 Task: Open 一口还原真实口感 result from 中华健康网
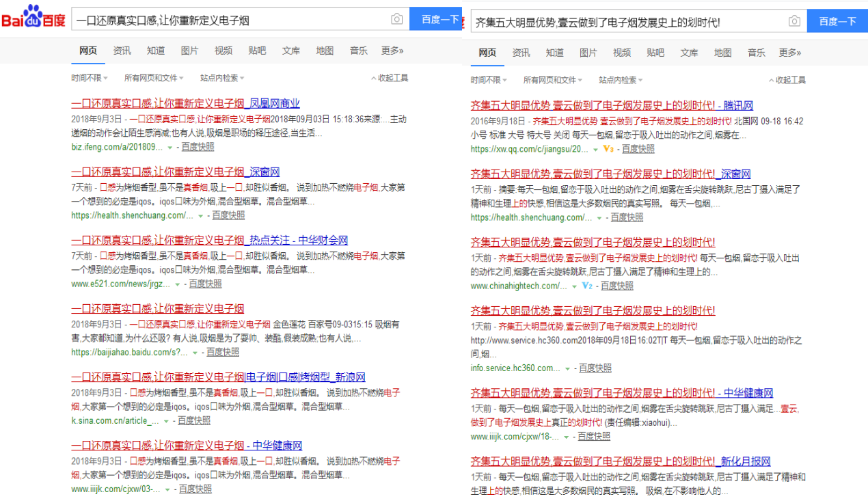187,446
